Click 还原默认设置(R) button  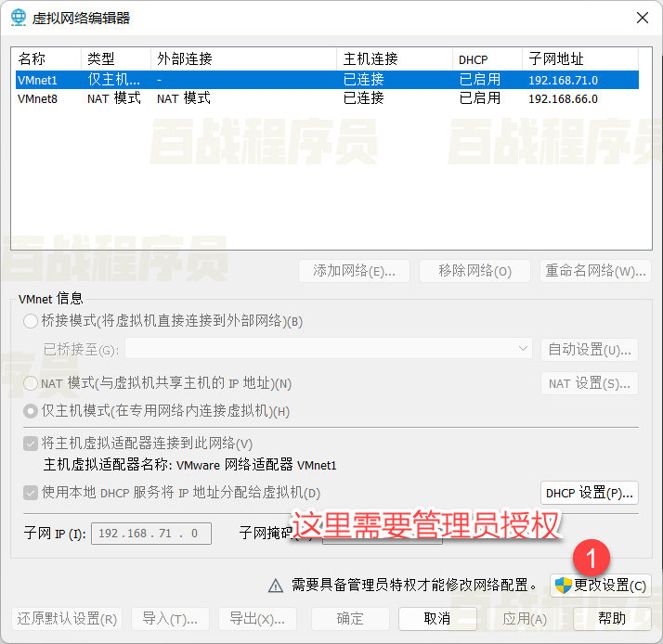pyautogui.click(x=67, y=619)
